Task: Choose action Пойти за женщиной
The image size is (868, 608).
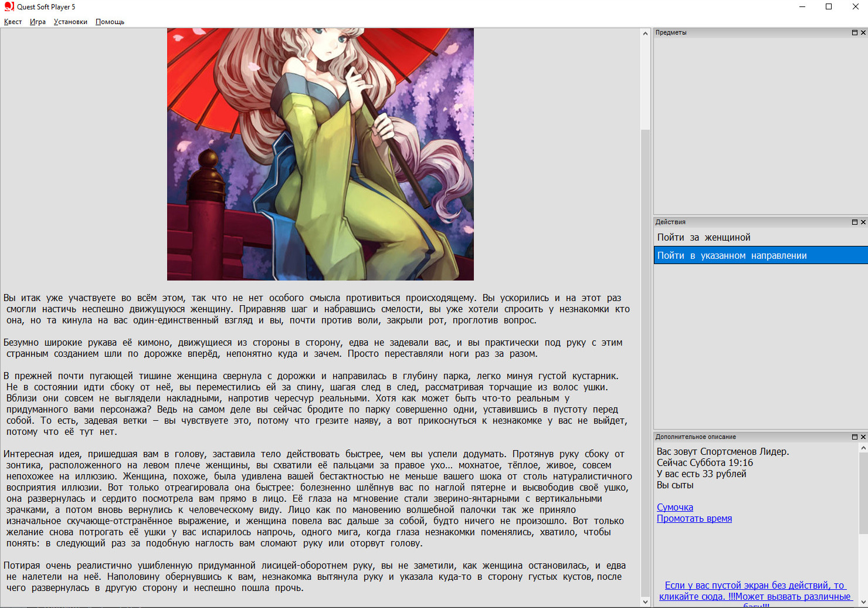Action: pos(761,238)
